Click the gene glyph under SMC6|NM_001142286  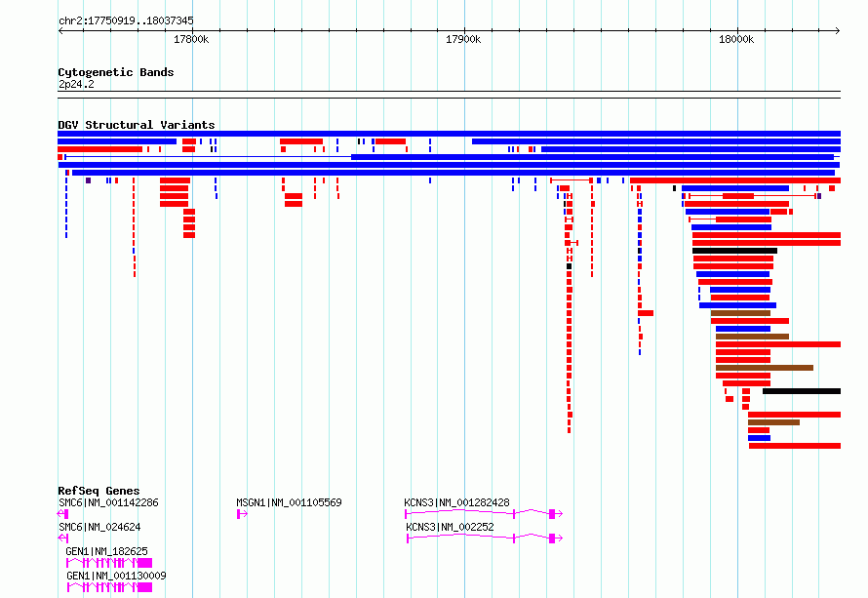(x=63, y=514)
